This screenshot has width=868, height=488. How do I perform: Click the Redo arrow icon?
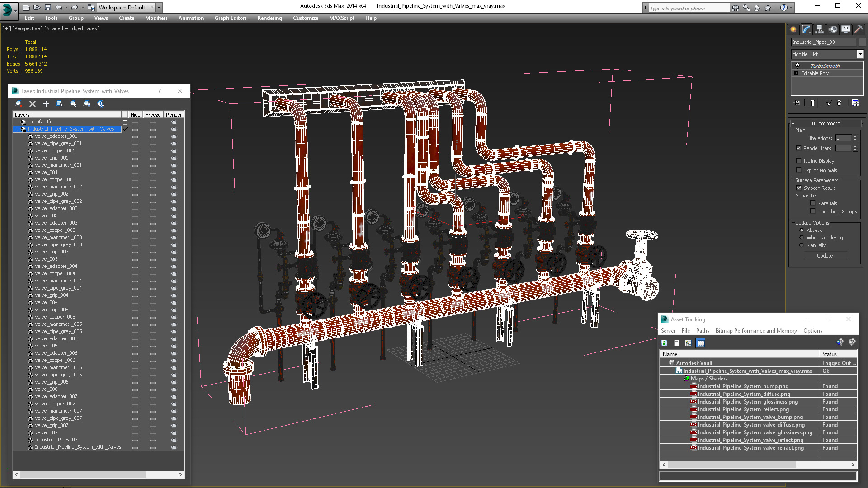(x=75, y=8)
